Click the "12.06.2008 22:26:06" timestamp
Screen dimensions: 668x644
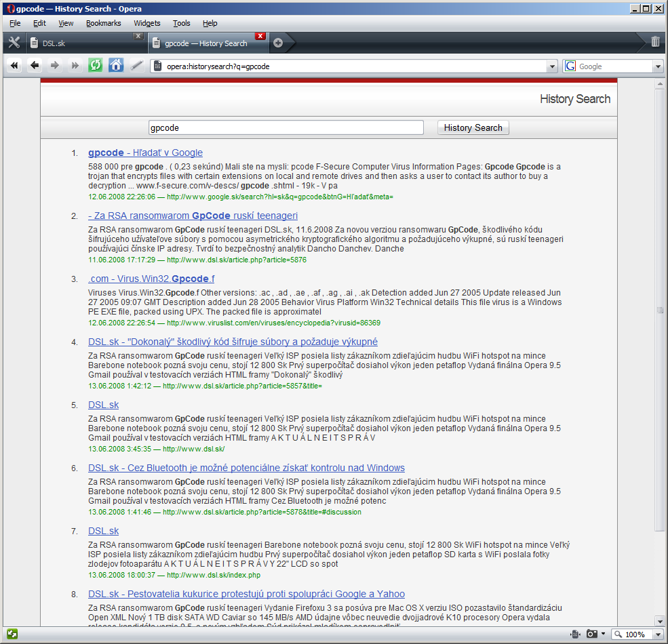click(122, 197)
